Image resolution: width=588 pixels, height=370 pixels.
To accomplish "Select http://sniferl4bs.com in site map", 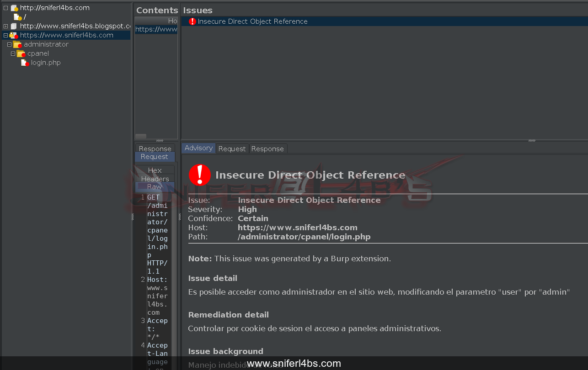I will point(55,8).
